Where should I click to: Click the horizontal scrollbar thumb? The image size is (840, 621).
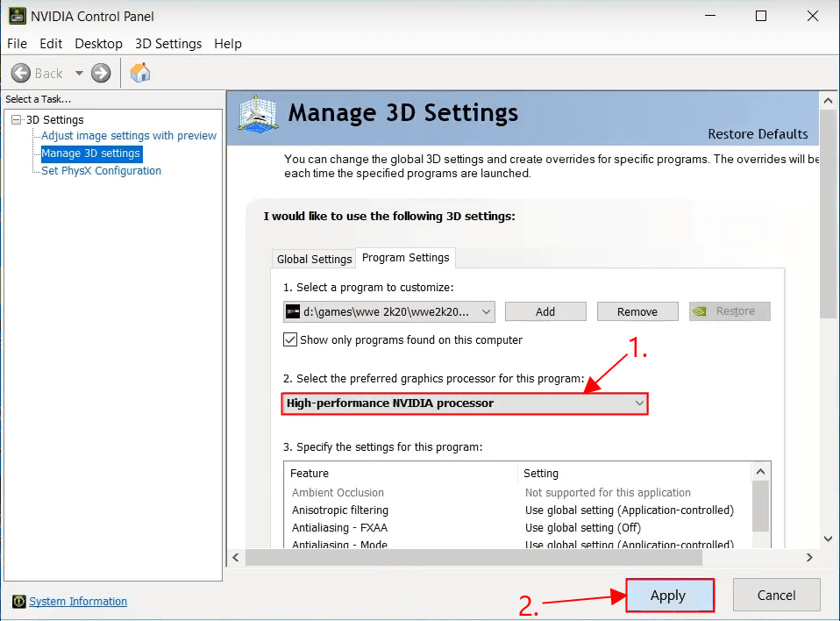coord(473,557)
